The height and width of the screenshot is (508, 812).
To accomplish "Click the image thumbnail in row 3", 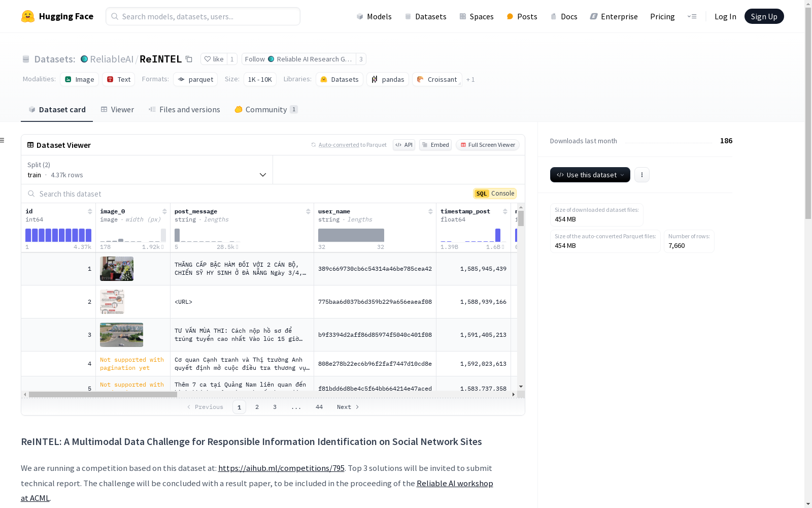I will (121, 335).
